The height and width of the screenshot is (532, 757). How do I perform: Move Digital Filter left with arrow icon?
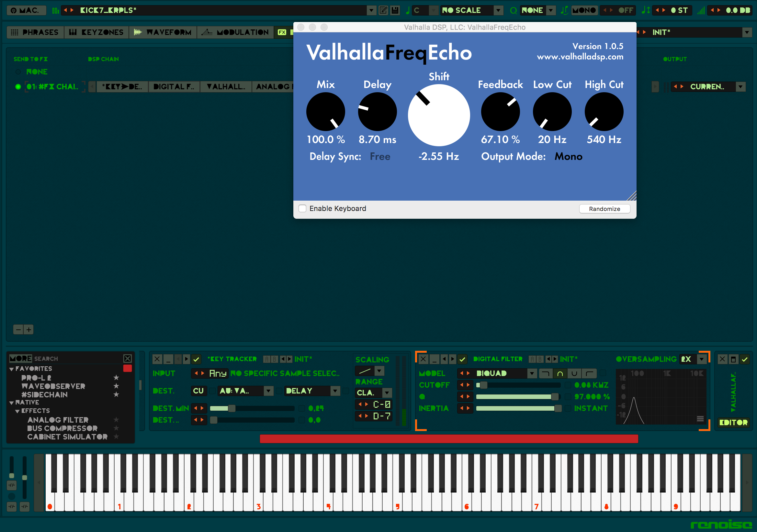[445, 359]
